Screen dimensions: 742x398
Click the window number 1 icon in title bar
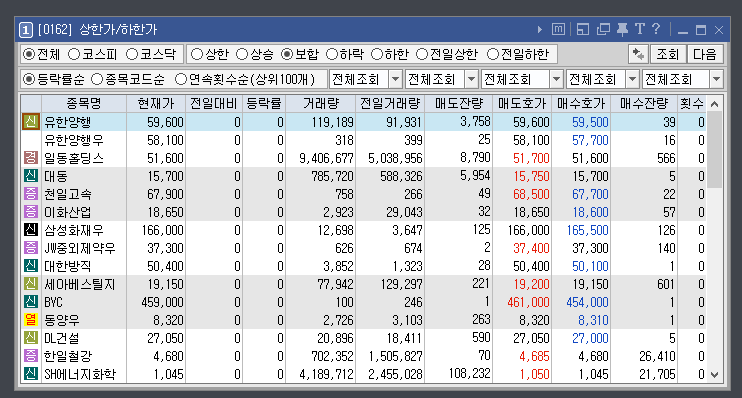[x=26, y=30]
